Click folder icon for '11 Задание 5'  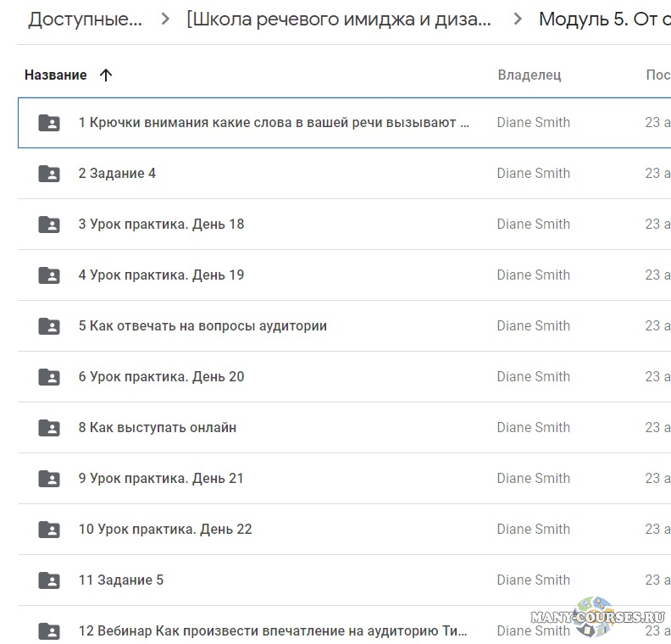pyautogui.click(x=49, y=580)
